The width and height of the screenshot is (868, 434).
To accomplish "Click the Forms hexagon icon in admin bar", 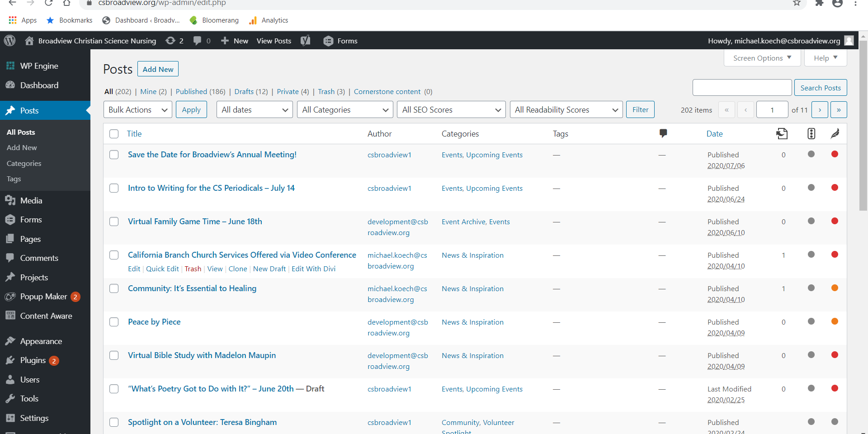I will coord(329,41).
